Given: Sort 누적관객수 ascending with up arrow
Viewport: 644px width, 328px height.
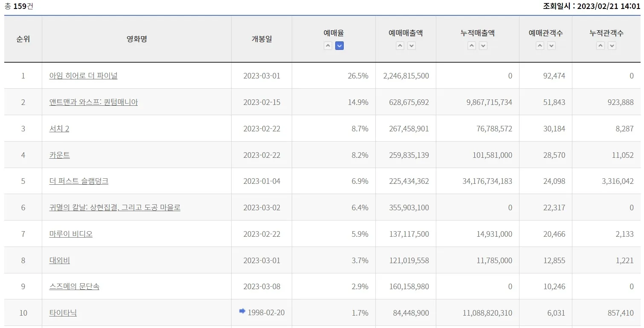Looking at the screenshot, I should [600, 46].
